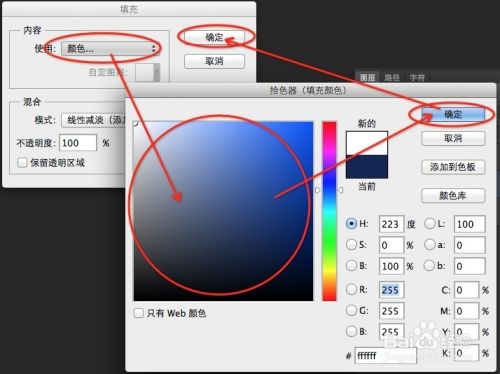The image size is (500, 374).
Task: Click the C cyan percentage field
Action: click(x=467, y=290)
